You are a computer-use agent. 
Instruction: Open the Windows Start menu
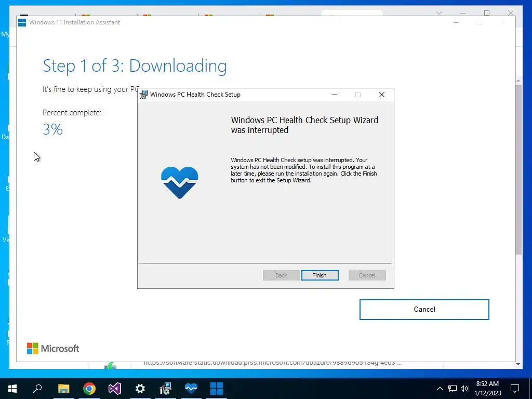(x=12, y=389)
